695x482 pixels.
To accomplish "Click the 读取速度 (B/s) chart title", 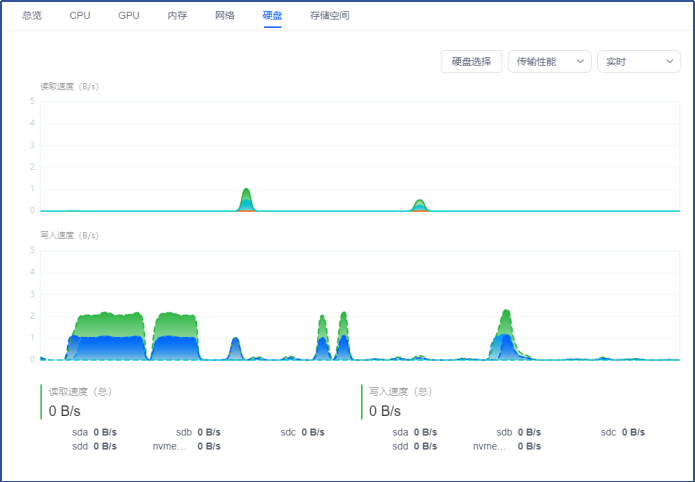I will pyautogui.click(x=70, y=86).
